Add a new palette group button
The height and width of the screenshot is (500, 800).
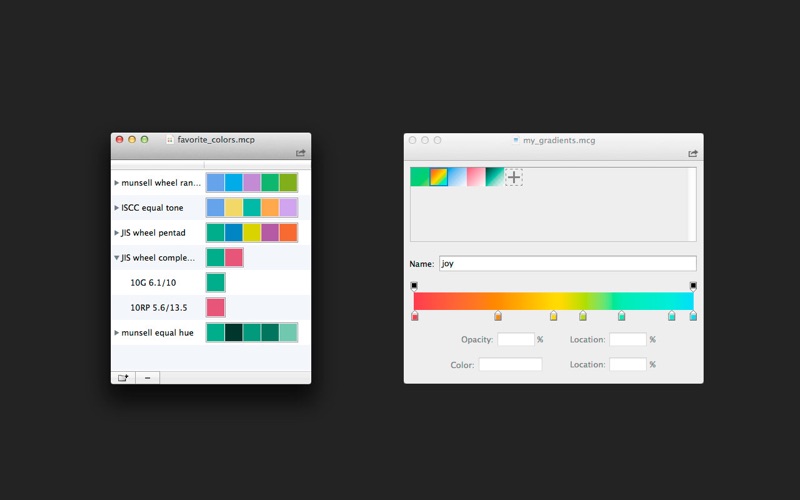point(123,378)
